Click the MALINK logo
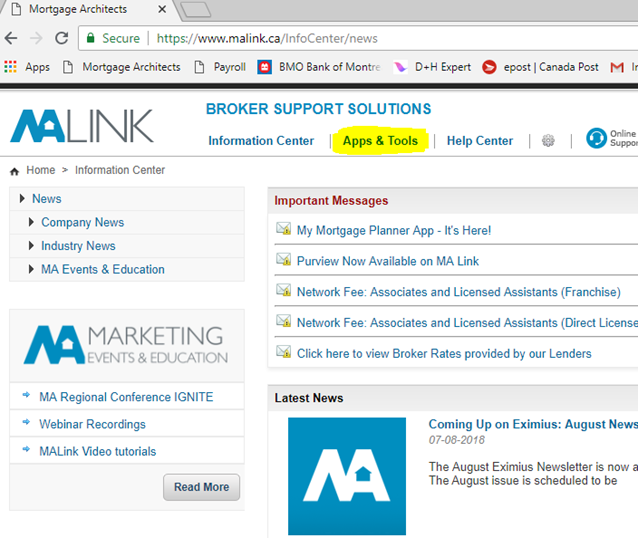The image size is (638, 538). [x=82, y=126]
